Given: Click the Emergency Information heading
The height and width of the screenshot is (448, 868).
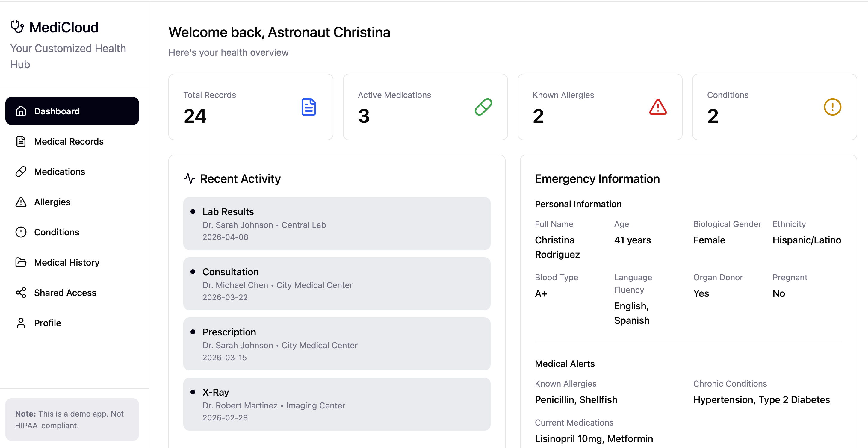Looking at the screenshot, I should [x=597, y=179].
